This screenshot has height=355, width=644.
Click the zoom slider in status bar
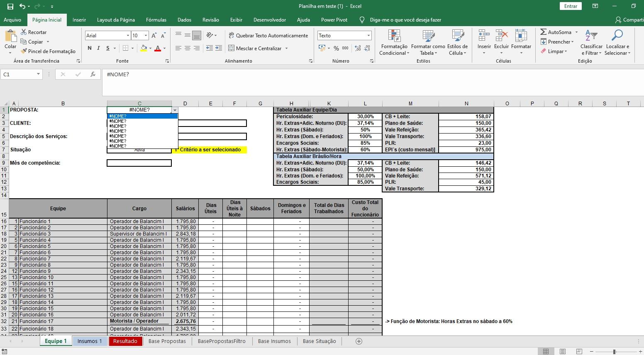click(x=614, y=352)
